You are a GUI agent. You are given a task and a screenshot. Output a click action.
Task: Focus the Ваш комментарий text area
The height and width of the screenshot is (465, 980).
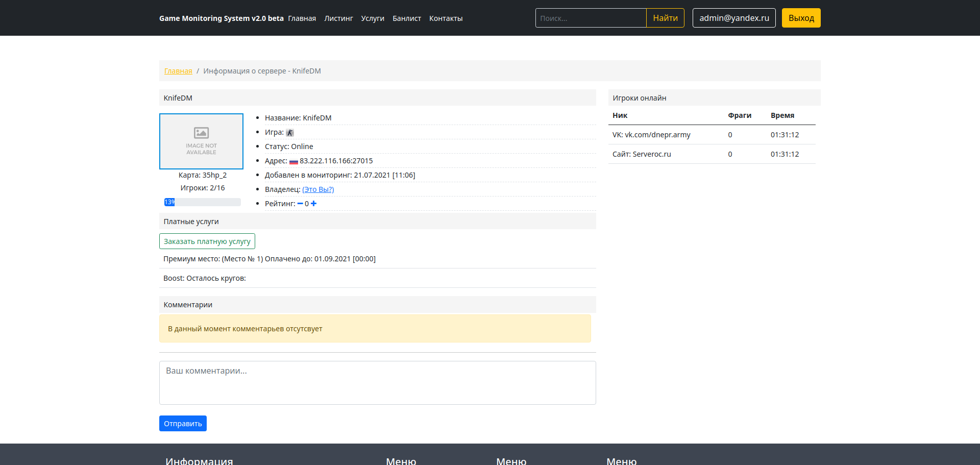377,383
